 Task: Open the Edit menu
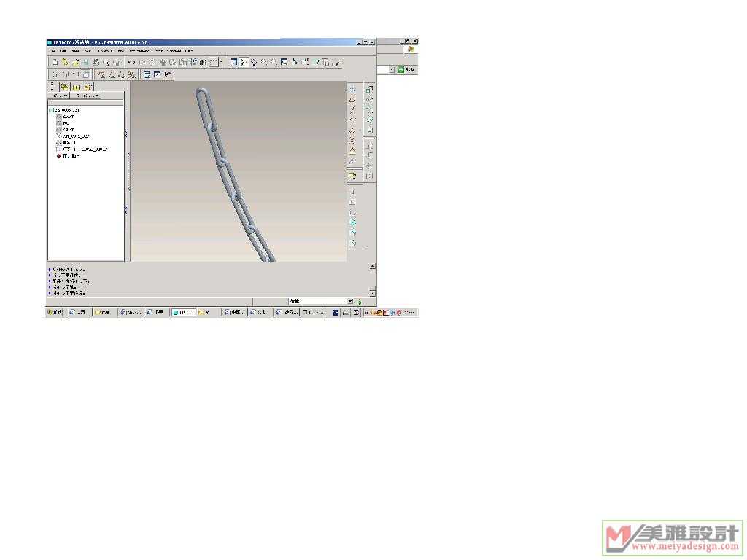pyautogui.click(x=63, y=51)
